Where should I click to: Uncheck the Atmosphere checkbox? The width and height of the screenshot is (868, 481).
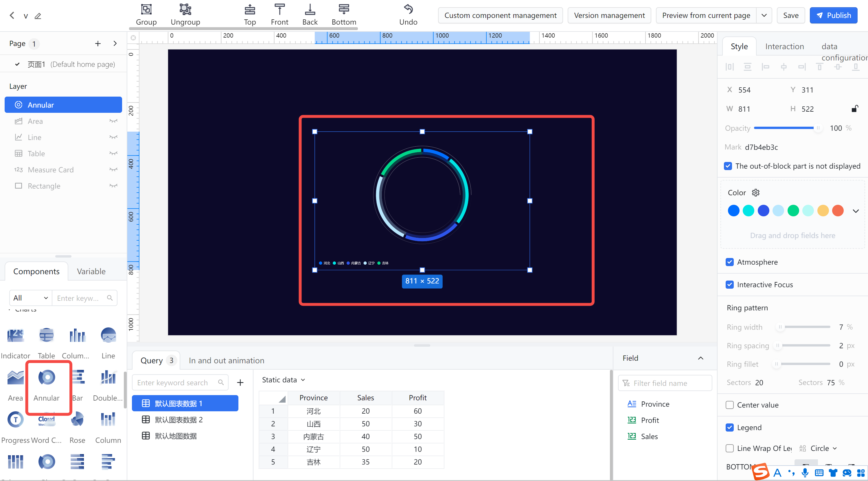pos(729,262)
